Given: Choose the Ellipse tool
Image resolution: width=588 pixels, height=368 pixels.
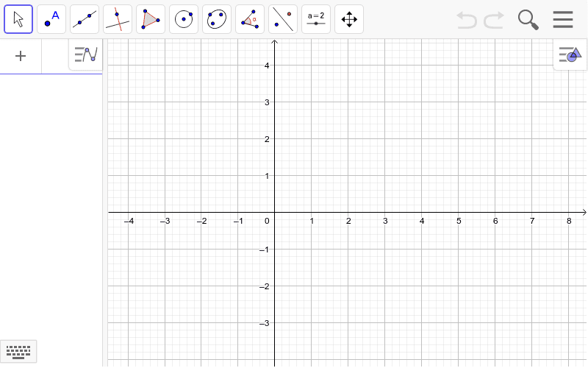Looking at the screenshot, I should tap(217, 19).
